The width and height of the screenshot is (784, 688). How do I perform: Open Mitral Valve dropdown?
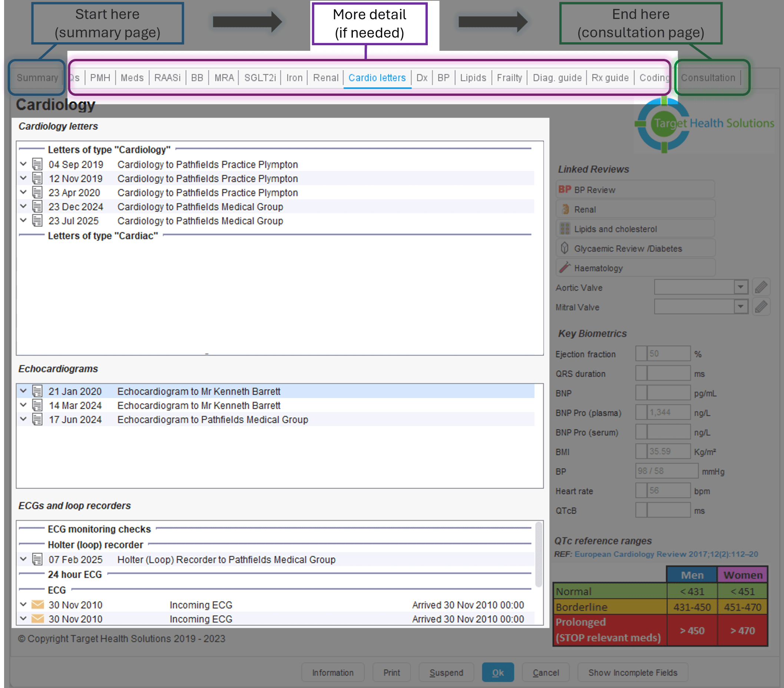740,307
